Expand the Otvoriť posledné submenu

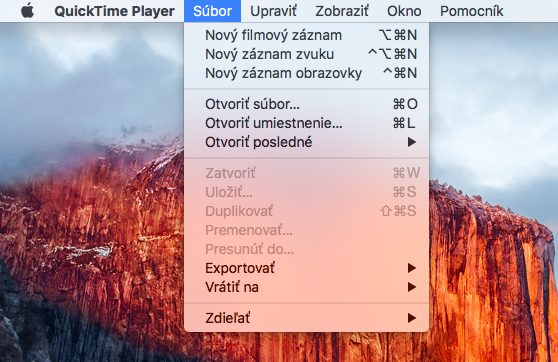(x=306, y=142)
